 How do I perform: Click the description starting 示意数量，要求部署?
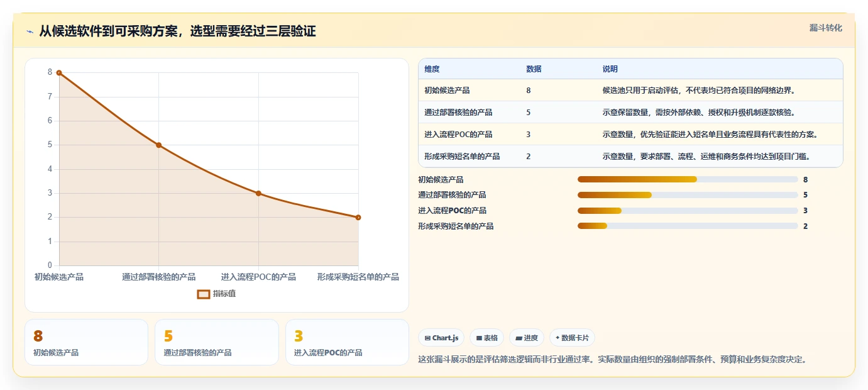click(706, 157)
